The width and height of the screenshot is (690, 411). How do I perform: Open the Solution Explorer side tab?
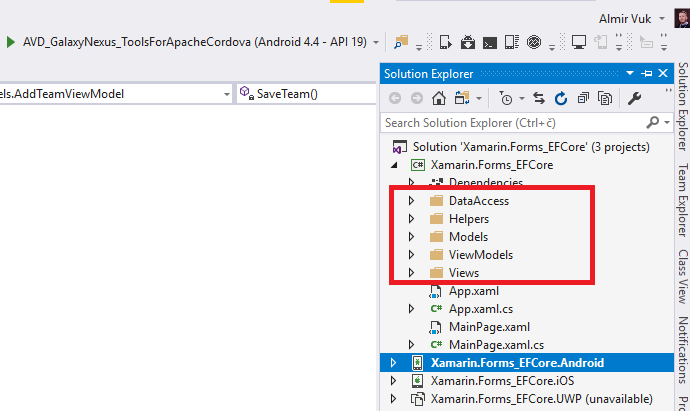click(x=683, y=106)
